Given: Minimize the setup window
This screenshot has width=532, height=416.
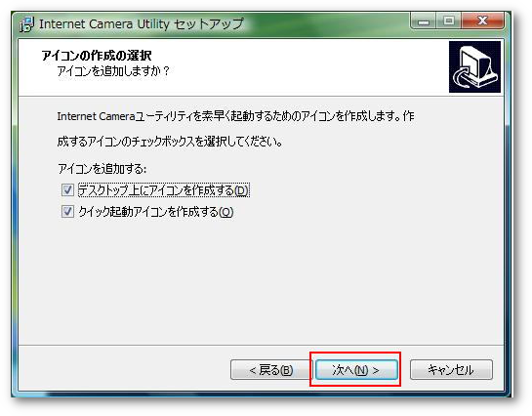Looking at the screenshot, I should point(423,21).
